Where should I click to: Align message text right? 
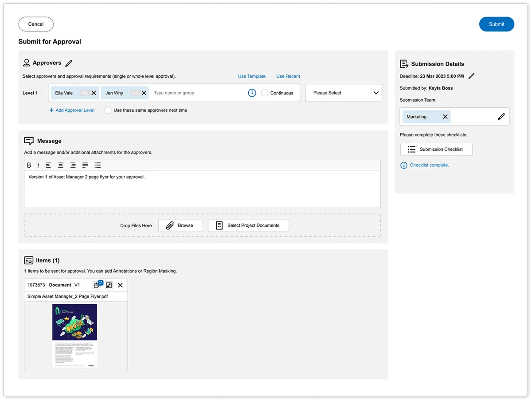tap(73, 165)
